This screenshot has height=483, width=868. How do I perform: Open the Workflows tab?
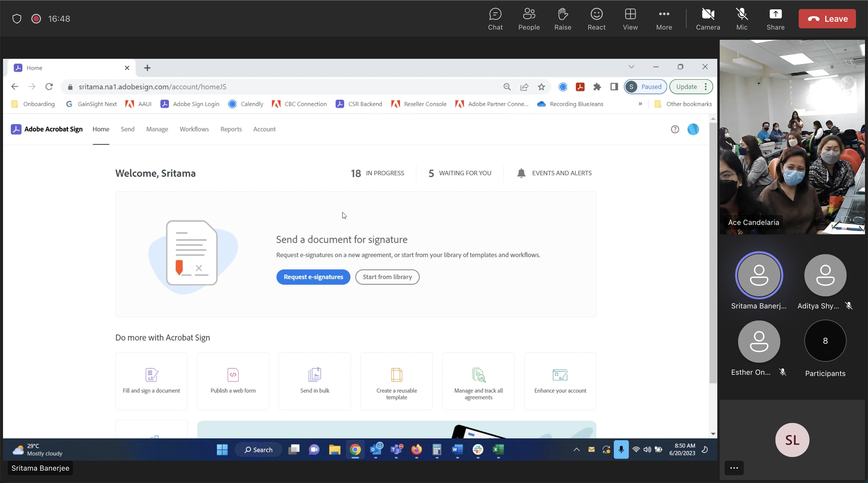(194, 129)
